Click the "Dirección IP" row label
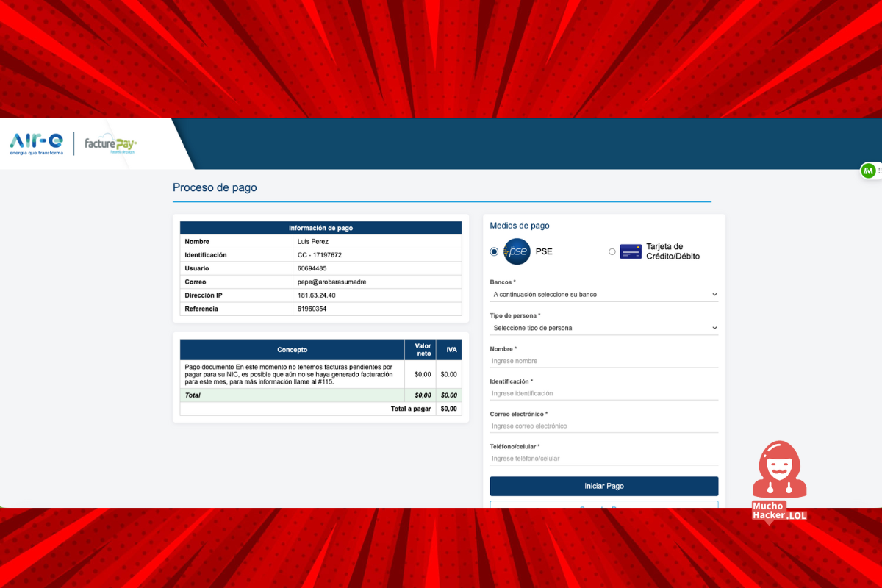 pos(203,295)
